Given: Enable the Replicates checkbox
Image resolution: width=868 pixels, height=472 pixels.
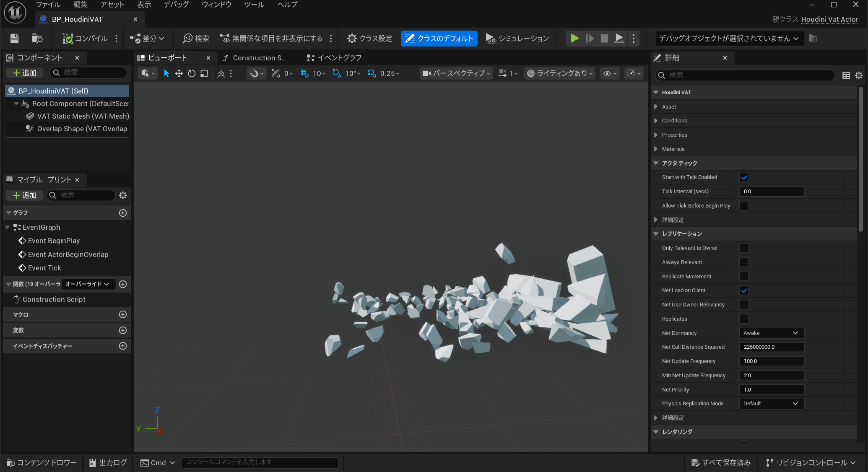Looking at the screenshot, I should [744, 319].
